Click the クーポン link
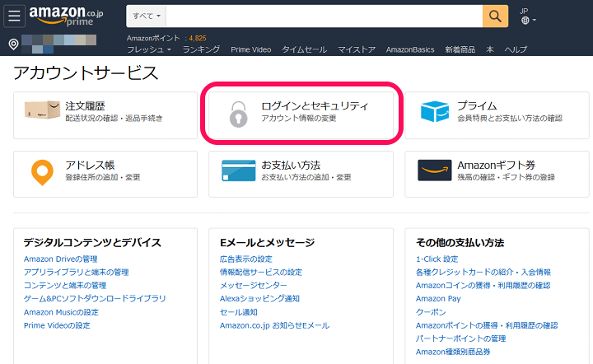The image size is (593, 364). tap(431, 312)
